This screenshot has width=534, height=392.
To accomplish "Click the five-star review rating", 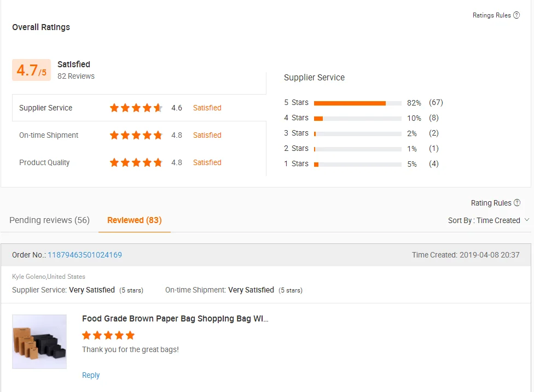I will [108, 335].
